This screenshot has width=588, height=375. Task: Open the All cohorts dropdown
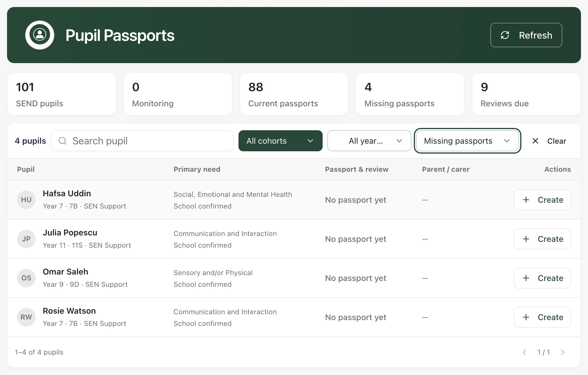[x=281, y=141]
